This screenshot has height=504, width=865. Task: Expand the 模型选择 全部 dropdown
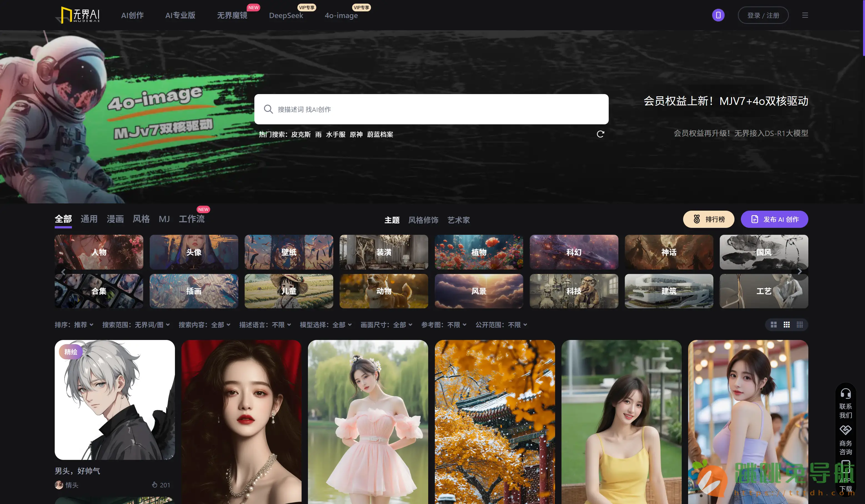coord(326,324)
